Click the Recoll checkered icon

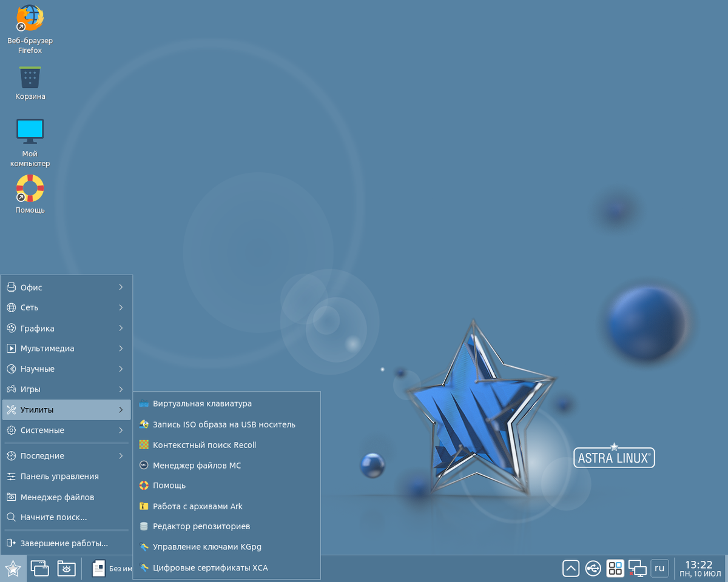pos(144,445)
